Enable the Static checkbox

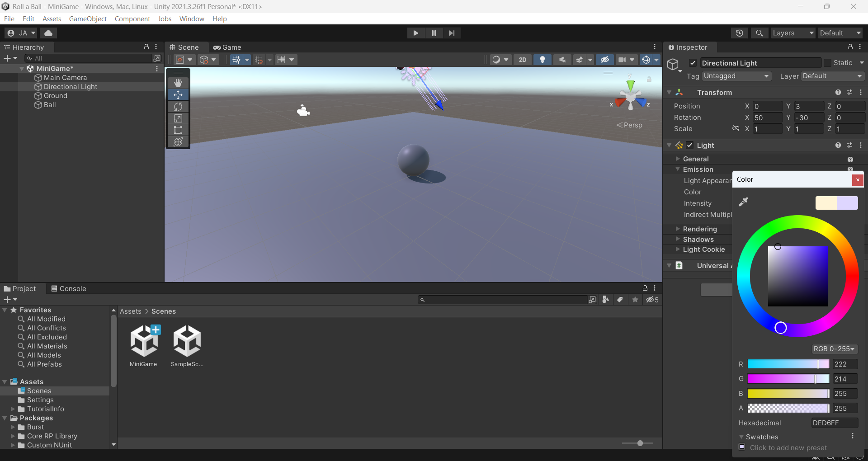click(x=827, y=63)
